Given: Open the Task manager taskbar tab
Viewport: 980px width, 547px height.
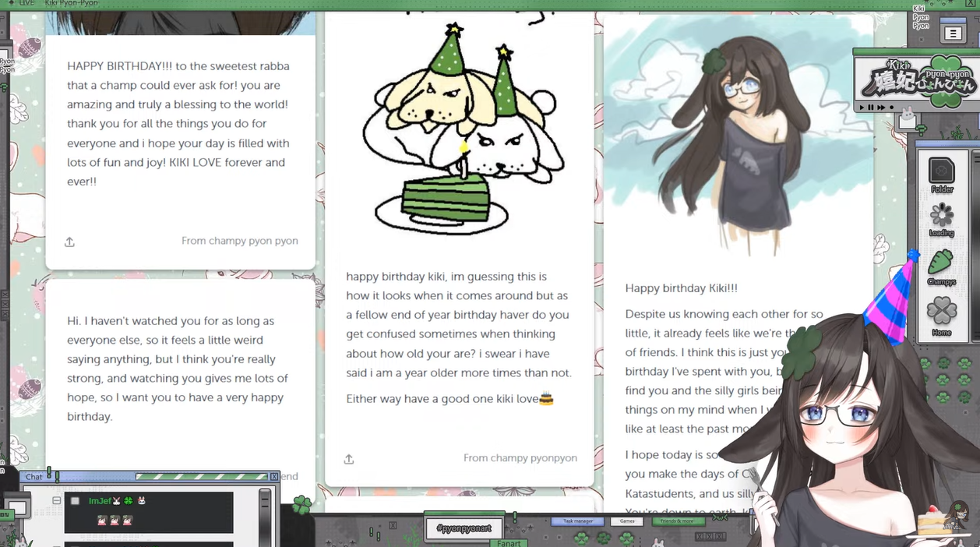Looking at the screenshot, I should 578,521.
